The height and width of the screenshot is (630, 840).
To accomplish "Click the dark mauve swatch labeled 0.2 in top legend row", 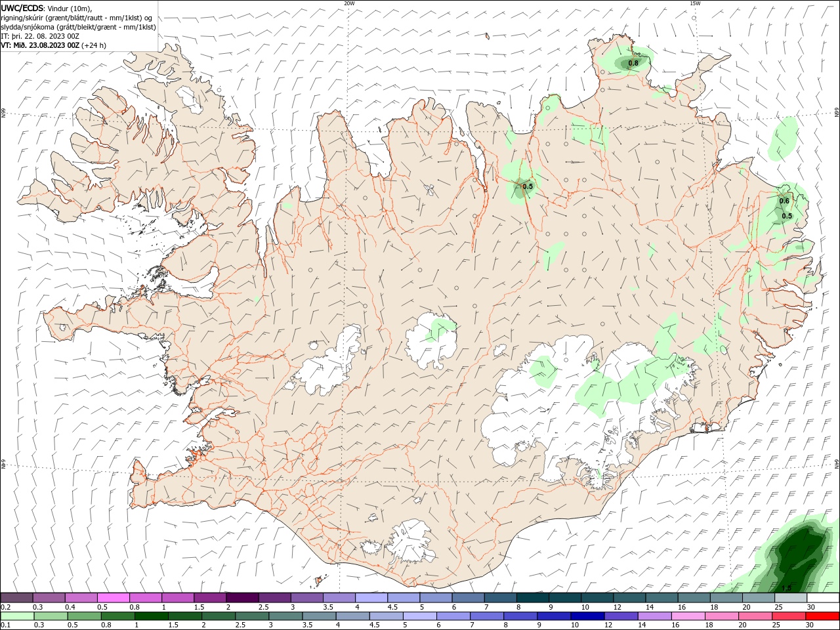I will (17, 598).
